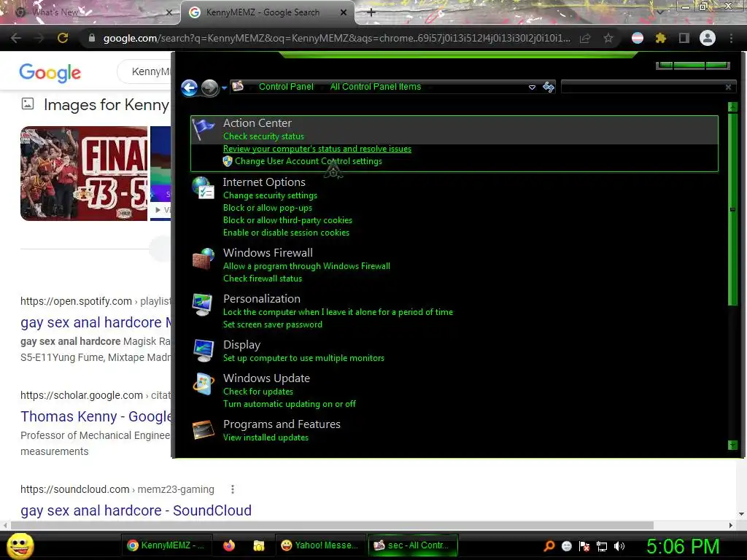
Task: Open the FINAL 73-5 basketball image thumbnail
Action: 84,174
